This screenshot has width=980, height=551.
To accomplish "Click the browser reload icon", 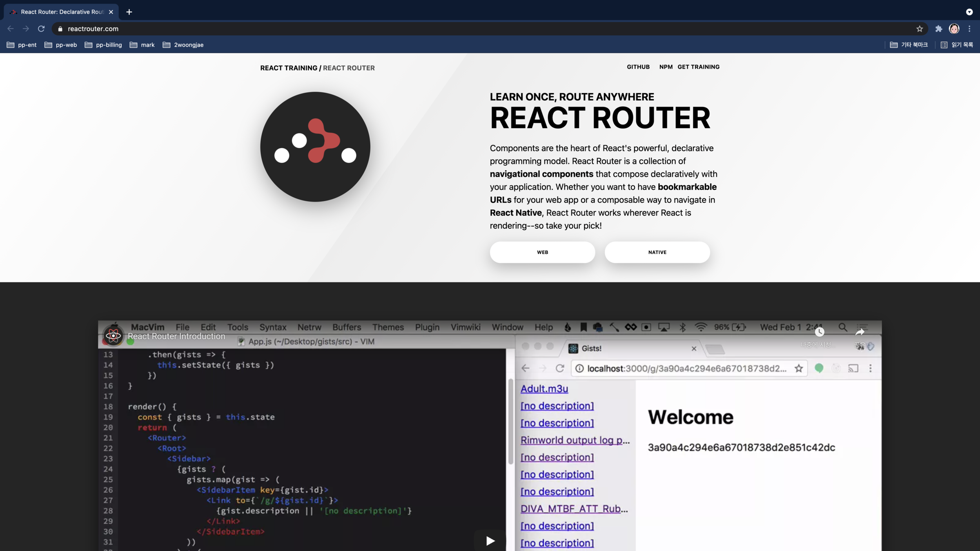I will click(x=41, y=29).
